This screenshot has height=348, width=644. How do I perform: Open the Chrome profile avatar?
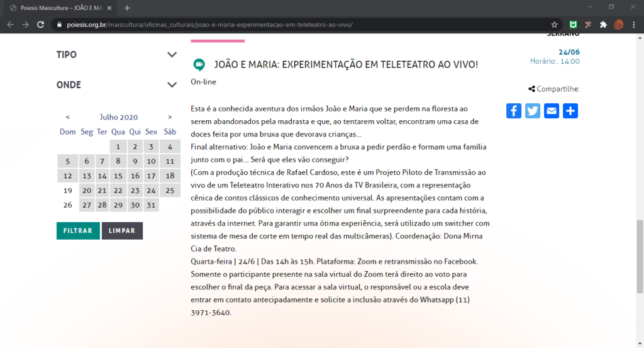coord(619,25)
